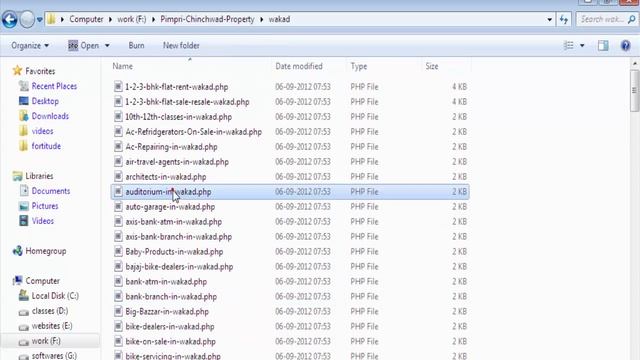Click icon of 10th-12th-classes-in-wakad.php
This screenshot has height=360, width=640.
pos(118,117)
